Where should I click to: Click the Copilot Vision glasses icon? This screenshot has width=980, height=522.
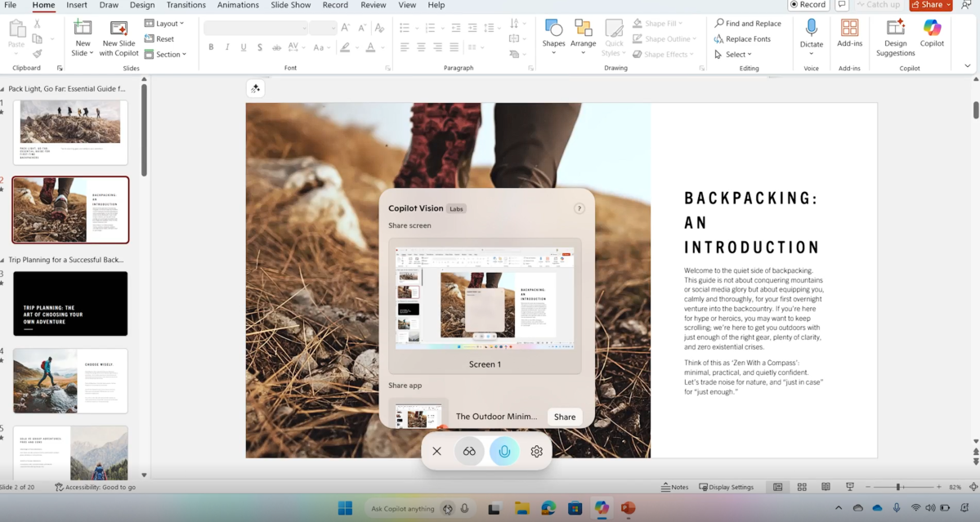pos(469,452)
